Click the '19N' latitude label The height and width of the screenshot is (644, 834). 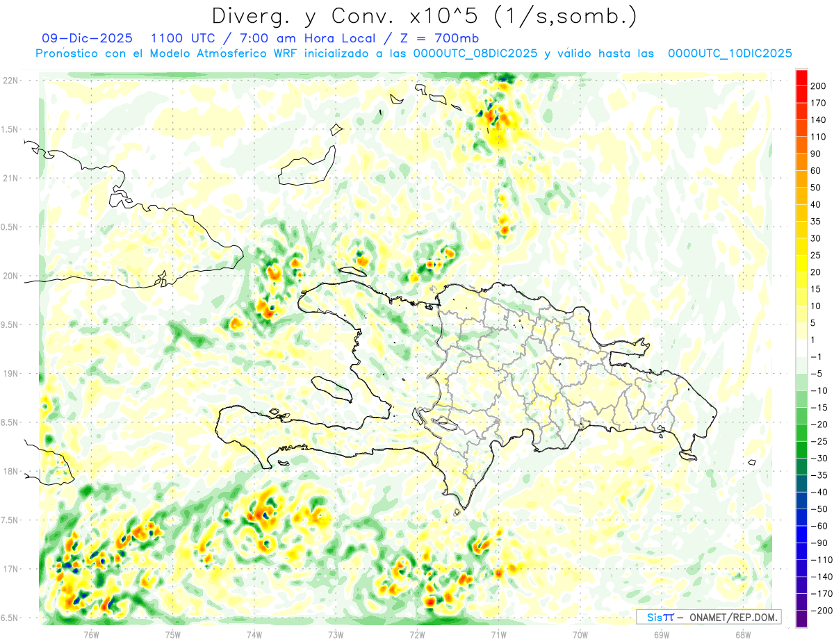(10, 374)
